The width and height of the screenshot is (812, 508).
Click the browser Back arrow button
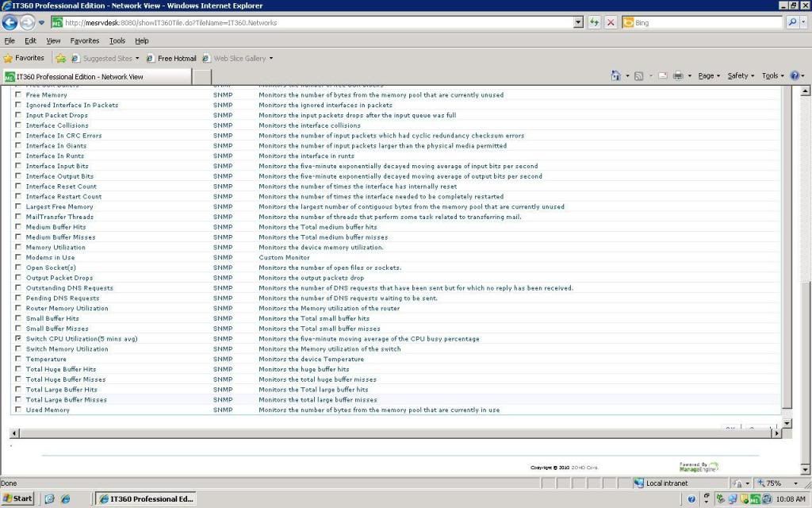click(x=10, y=22)
